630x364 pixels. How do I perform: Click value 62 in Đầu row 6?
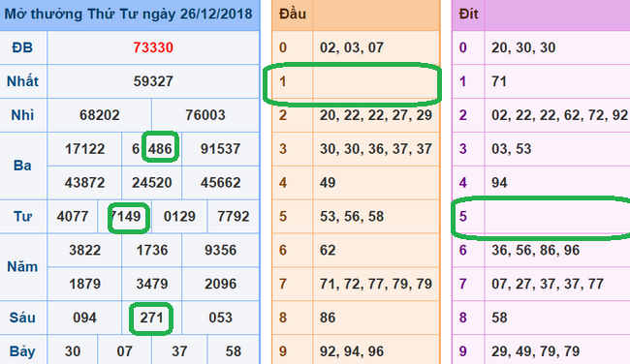tap(328, 250)
